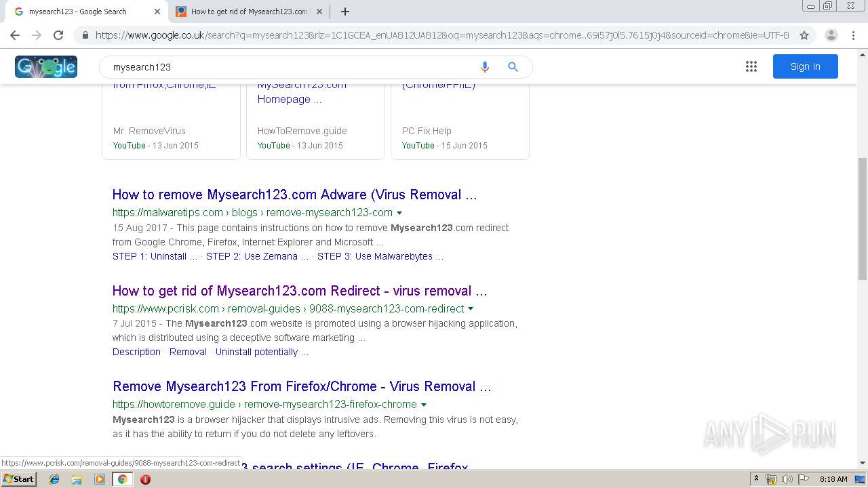Image resolution: width=868 pixels, height=488 pixels.
Task: Submit search with the magnifier icon
Action: [513, 67]
